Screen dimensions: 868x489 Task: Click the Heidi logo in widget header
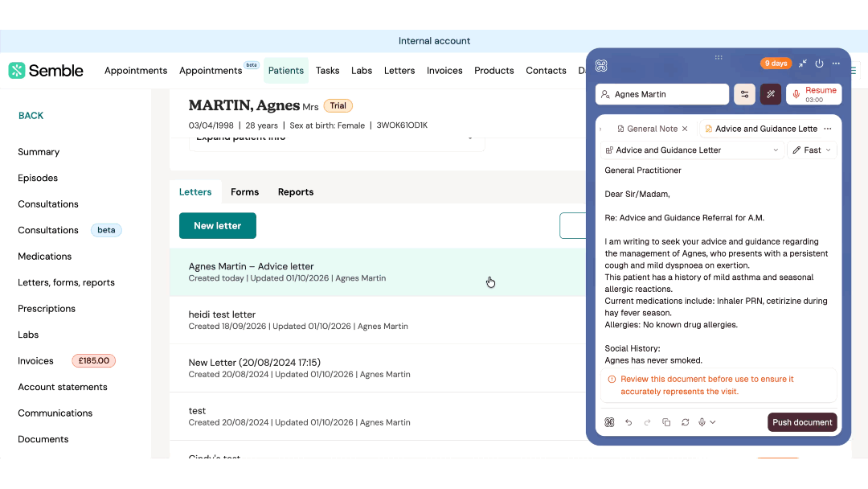pos(601,66)
